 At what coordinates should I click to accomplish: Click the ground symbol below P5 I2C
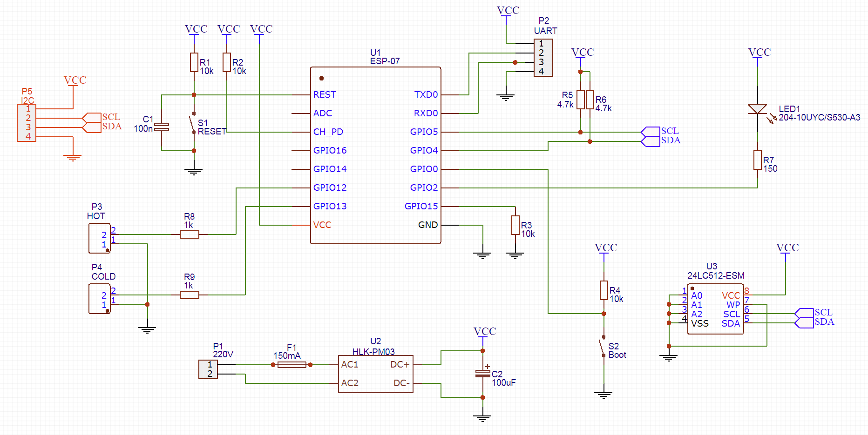tap(73, 158)
